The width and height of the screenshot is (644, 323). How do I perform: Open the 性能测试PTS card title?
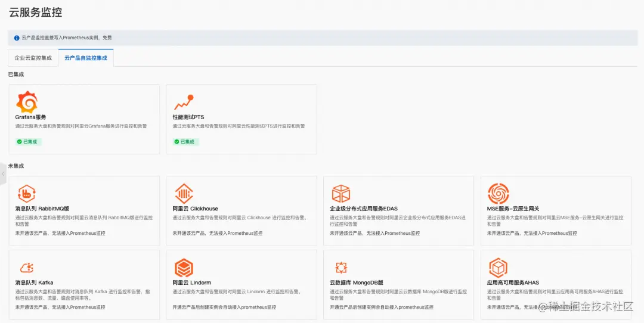(x=188, y=117)
